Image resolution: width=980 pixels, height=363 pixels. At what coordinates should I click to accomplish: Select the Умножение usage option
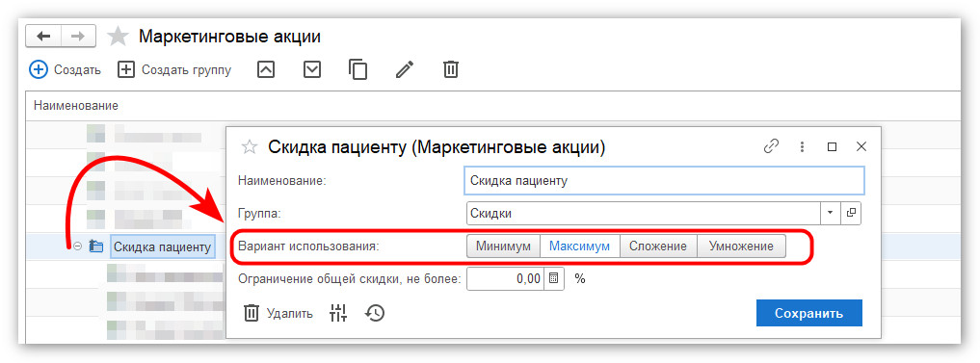741,246
